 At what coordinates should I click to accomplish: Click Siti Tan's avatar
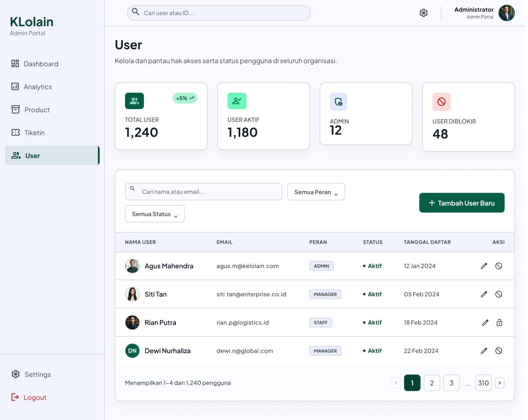click(132, 294)
